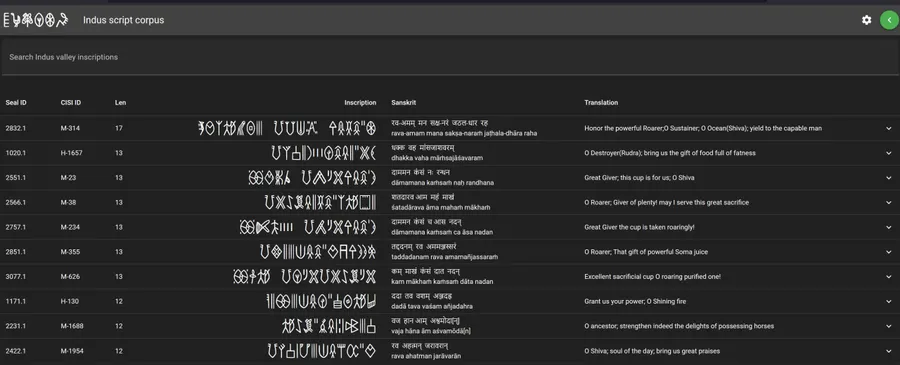The width and height of the screenshot is (900, 365).
Task: Click translation 'Honor the powerful Roarer'
Action: (703, 129)
